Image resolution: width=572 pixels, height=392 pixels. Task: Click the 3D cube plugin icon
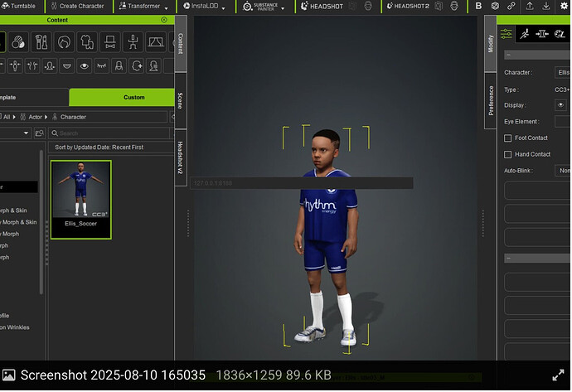(495, 6)
